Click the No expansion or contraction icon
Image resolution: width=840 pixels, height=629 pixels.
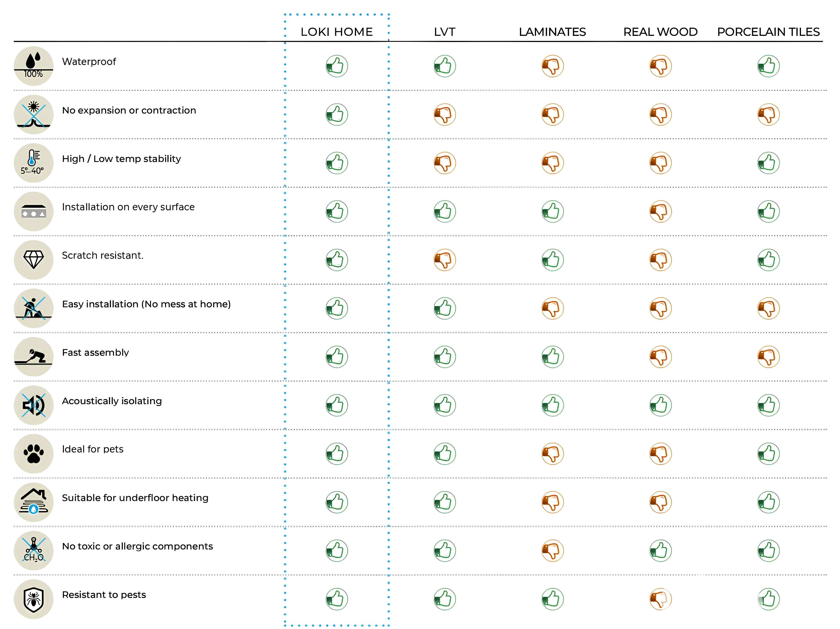click(33, 114)
